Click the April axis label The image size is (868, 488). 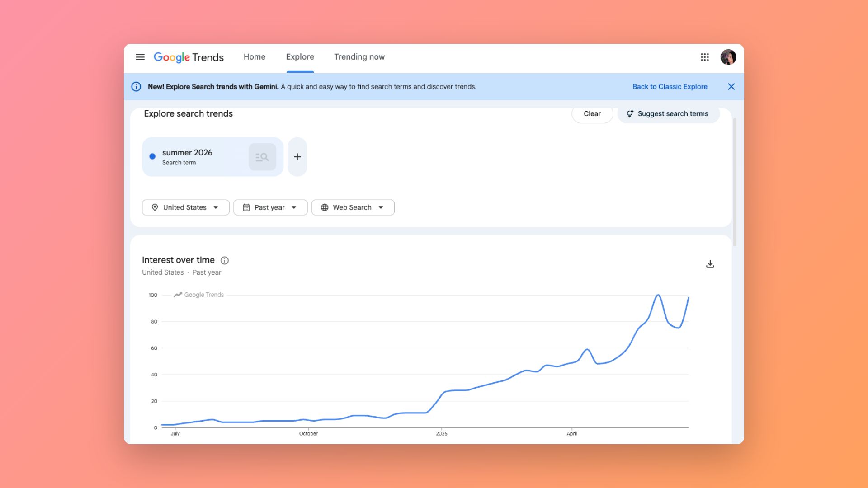(572, 434)
